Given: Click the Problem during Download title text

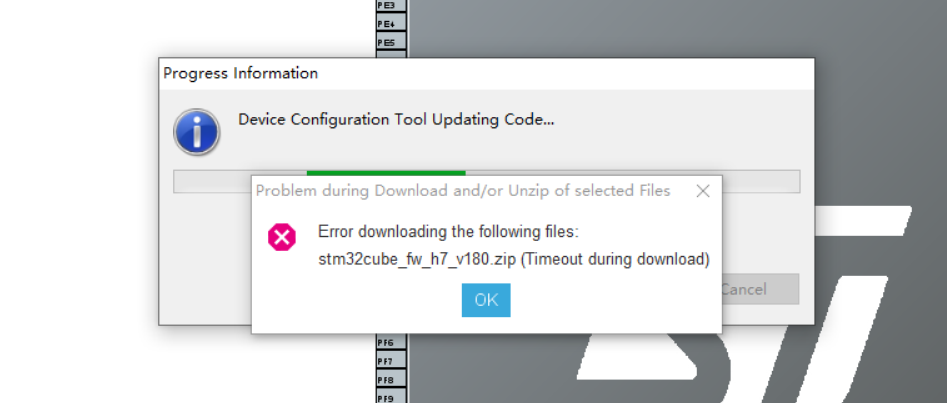Looking at the screenshot, I should [x=463, y=190].
